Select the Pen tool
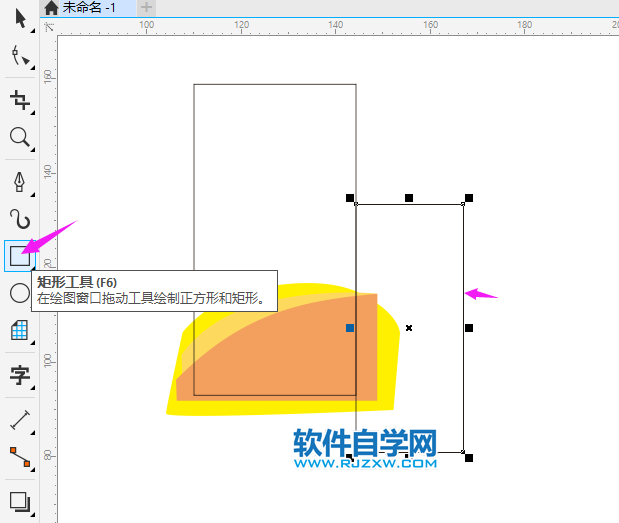This screenshot has height=523, width=619. point(19,182)
